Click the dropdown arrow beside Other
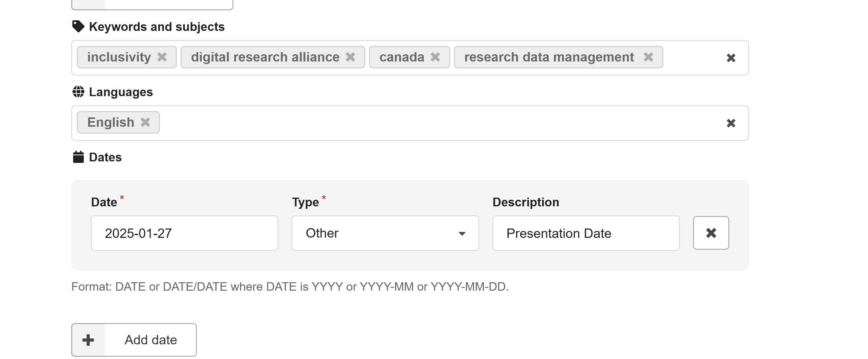Image resolution: width=868 pixels, height=359 pixels. (x=462, y=234)
